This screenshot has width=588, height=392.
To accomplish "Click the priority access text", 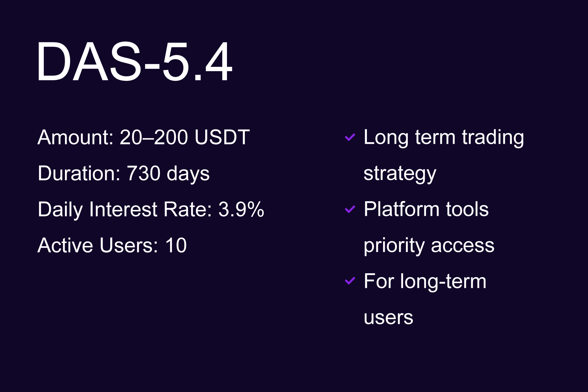I will tap(429, 245).
